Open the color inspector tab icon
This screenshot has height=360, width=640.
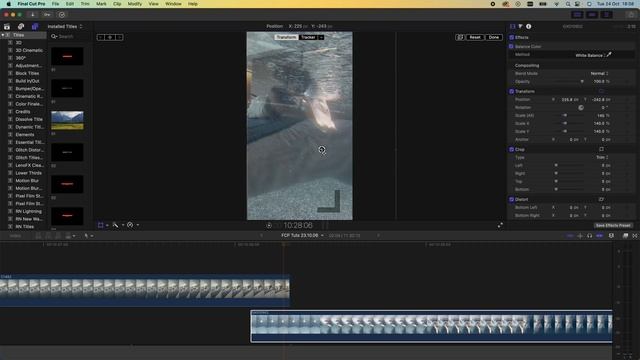point(520,27)
